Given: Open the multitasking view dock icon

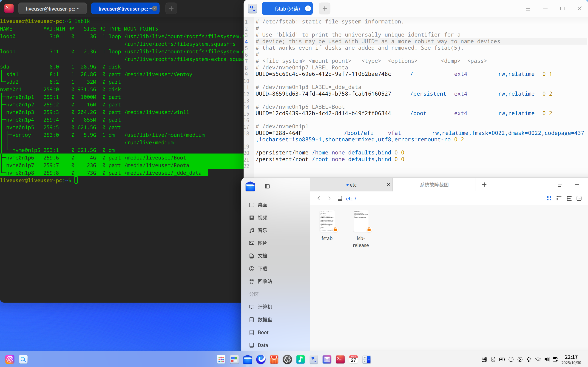Looking at the screenshot, I should (234, 359).
